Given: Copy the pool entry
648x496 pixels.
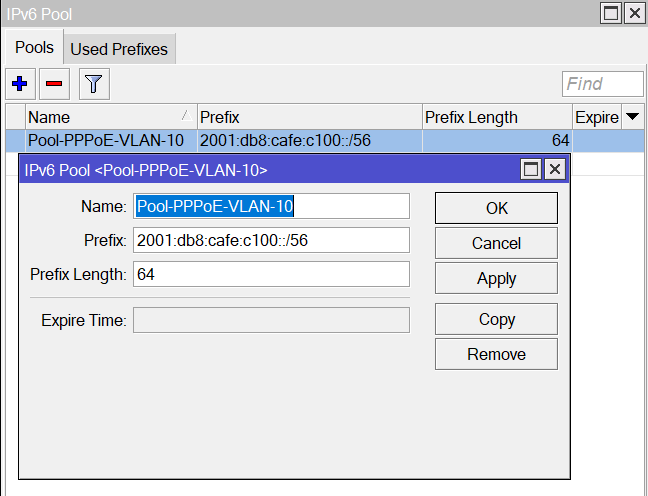Looking at the screenshot, I should (x=496, y=320).
